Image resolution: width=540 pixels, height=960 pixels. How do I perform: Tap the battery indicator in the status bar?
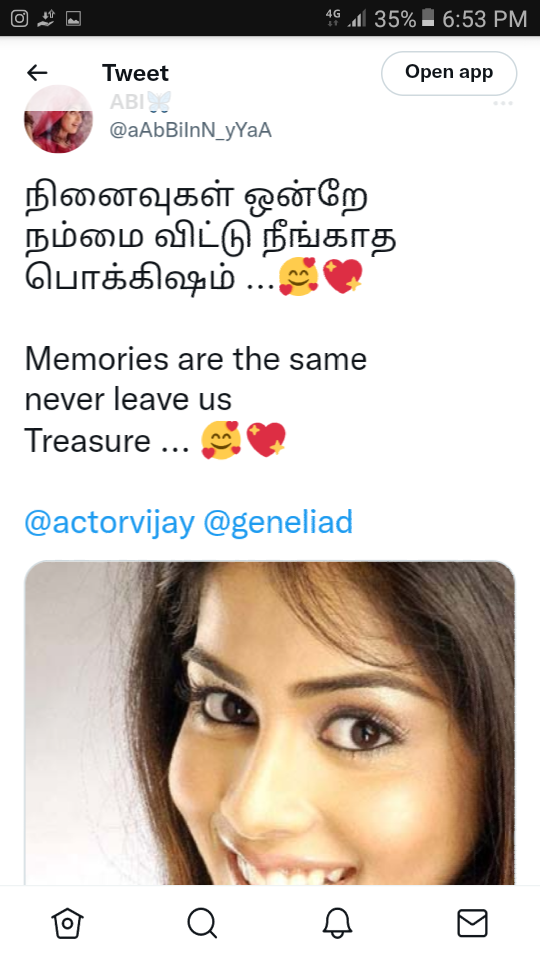pos(429,18)
